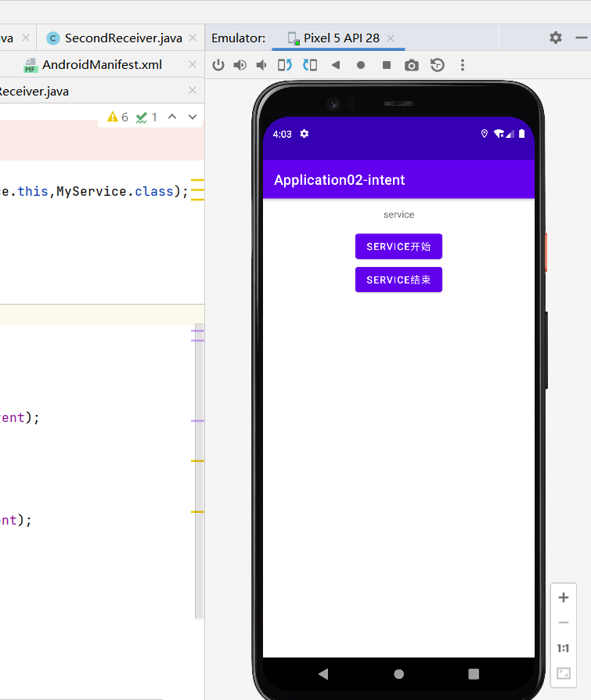Go to next highlighted error arrow
The width and height of the screenshot is (591, 700).
pos(193,117)
